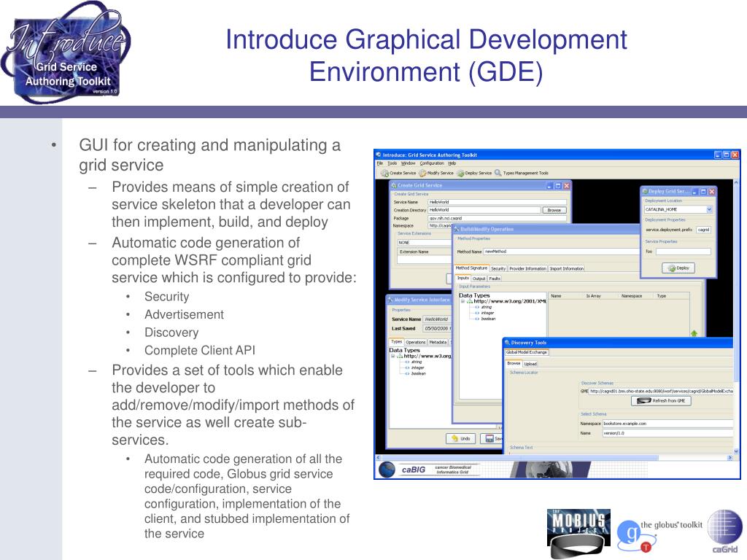Select the Faults sub-tab
Viewport: 747px width, 560px height.
tap(495, 279)
